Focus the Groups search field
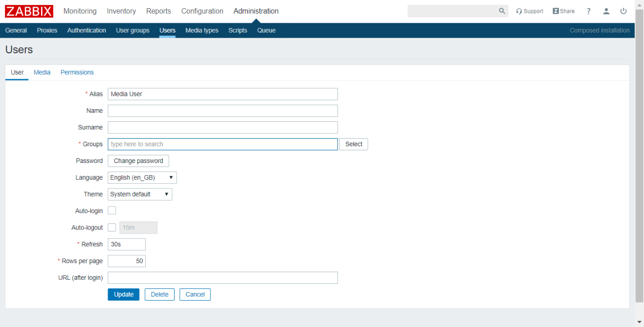 (222, 144)
